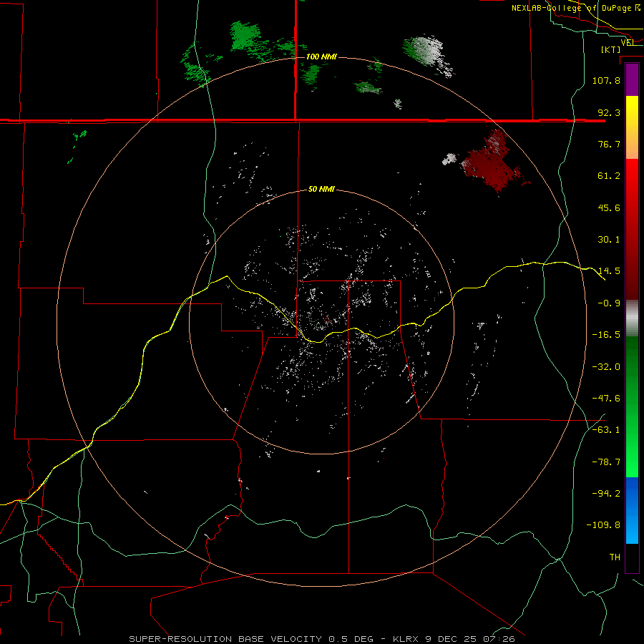
Task: Click the -47.6 velocity scale value
Action: (606, 399)
